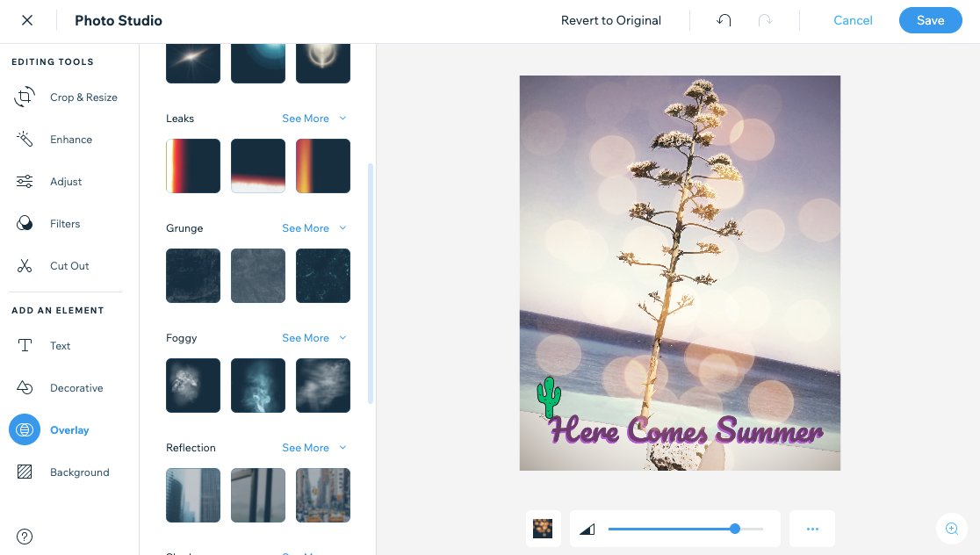Click the chevron next to Reflection See More
This screenshot has width=980, height=555.
pyautogui.click(x=342, y=448)
